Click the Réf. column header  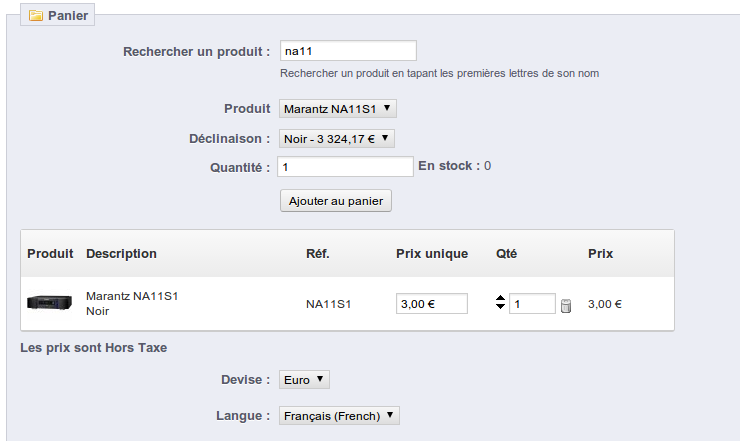[x=318, y=254]
